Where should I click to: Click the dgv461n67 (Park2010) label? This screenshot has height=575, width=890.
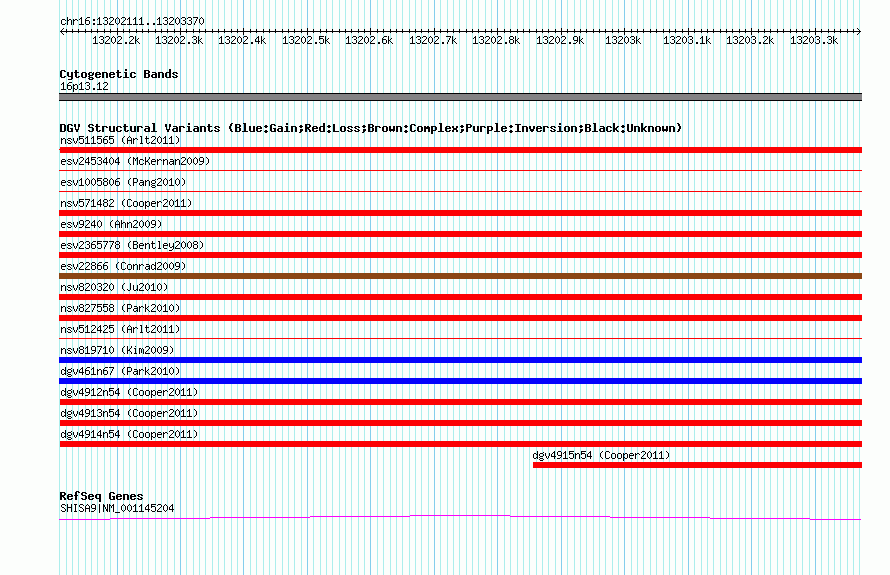[x=120, y=371]
